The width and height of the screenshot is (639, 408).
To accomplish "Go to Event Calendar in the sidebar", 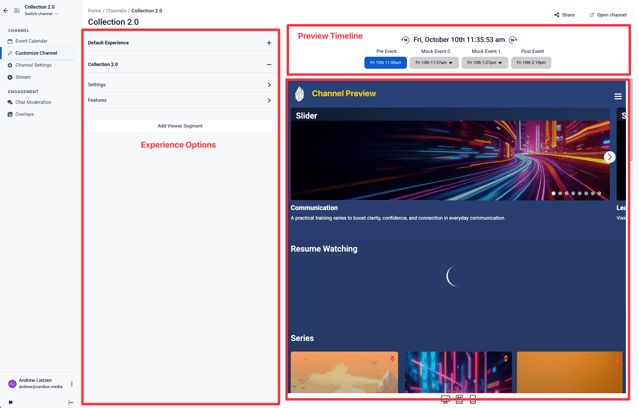I will (31, 41).
